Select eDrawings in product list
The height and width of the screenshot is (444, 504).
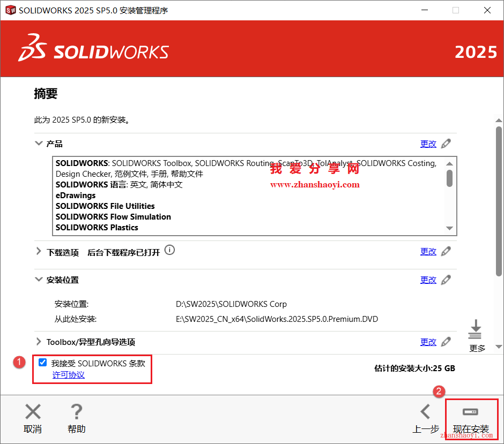click(x=76, y=195)
